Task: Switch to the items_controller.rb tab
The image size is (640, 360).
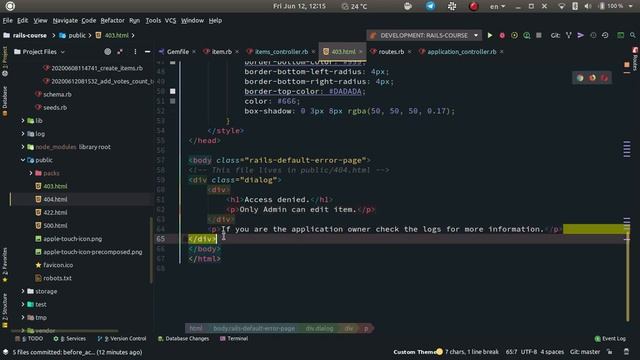Action: [281, 52]
